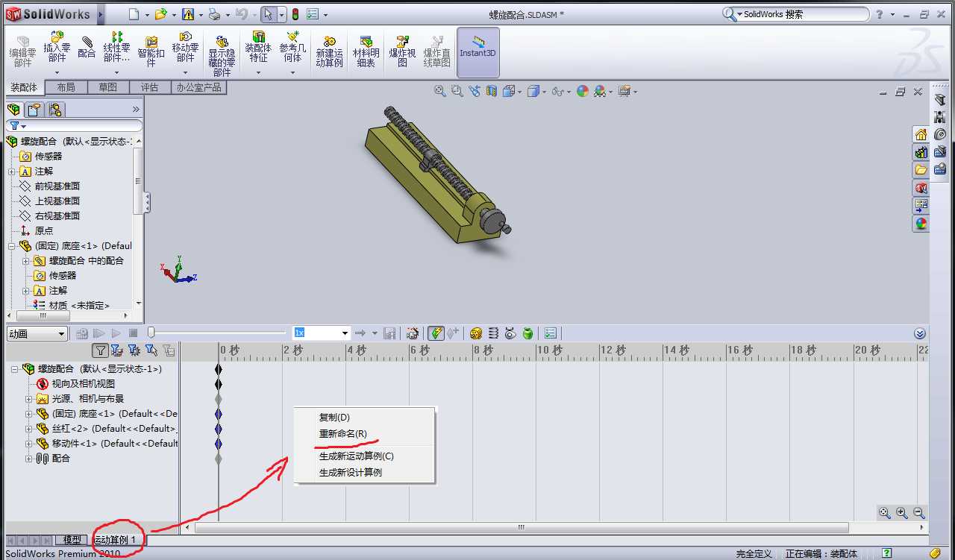
Task: Toggle the AutoKey button in motion toolbar
Action: 436,333
